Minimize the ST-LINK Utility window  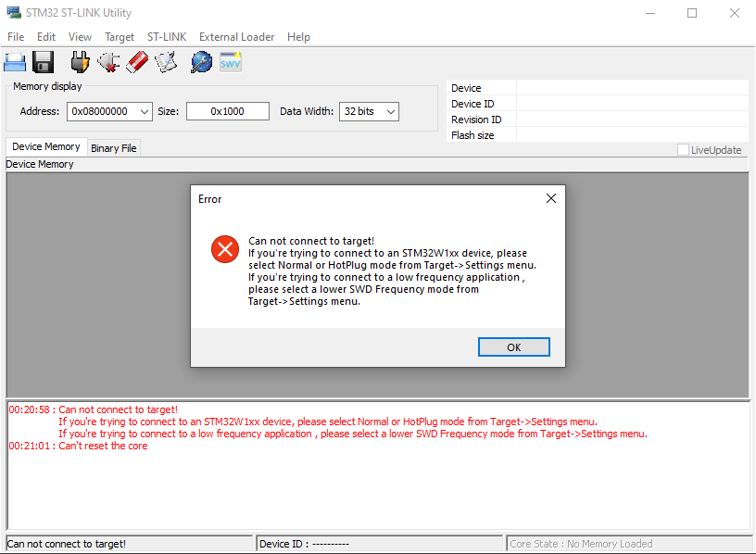[x=650, y=13]
